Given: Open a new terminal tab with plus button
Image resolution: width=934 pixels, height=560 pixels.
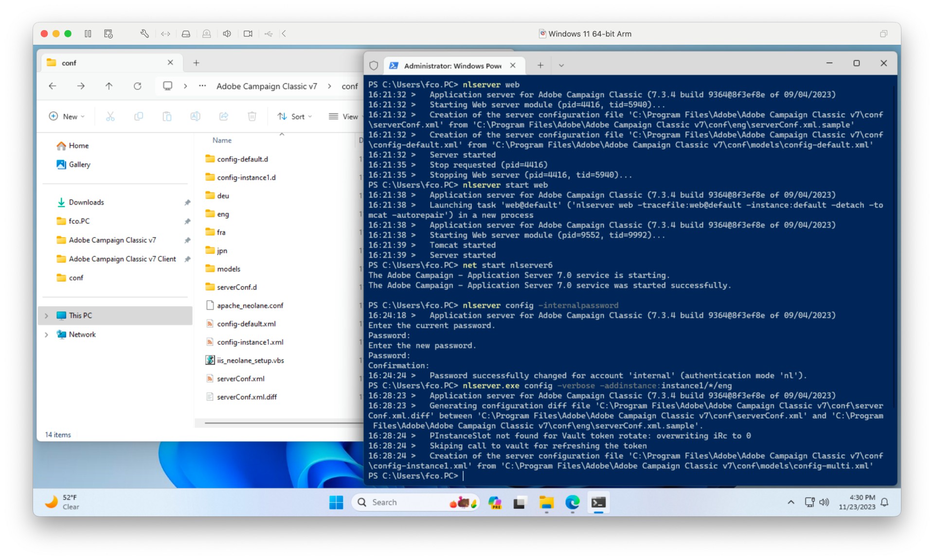Looking at the screenshot, I should click(540, 65).
